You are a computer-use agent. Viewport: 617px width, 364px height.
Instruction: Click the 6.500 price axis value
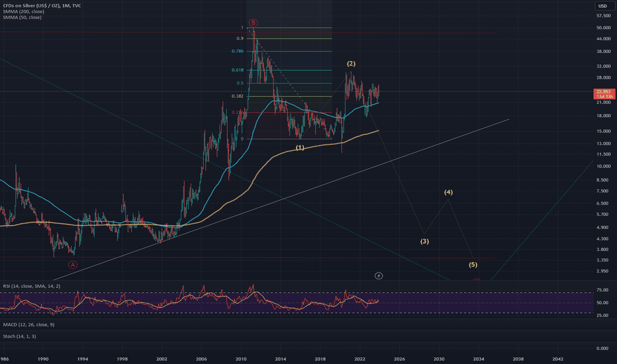coord(602,203)
